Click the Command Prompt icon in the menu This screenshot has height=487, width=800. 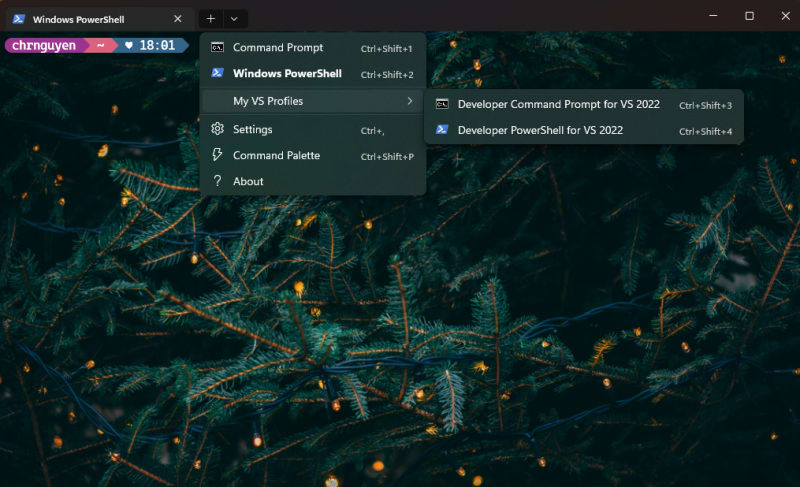[217, 48]
